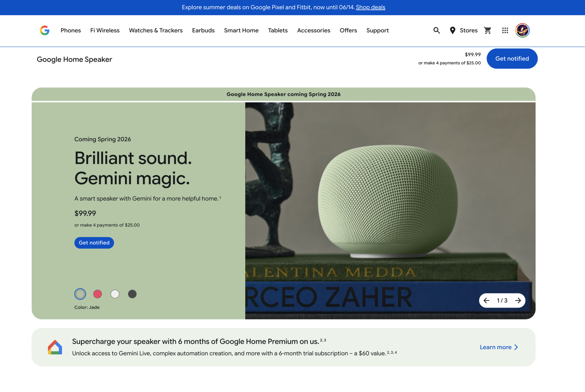Screen dimensions: 585x392
Task: Click the $99.99 price in the hero
Action: click(x=85, y=213)
